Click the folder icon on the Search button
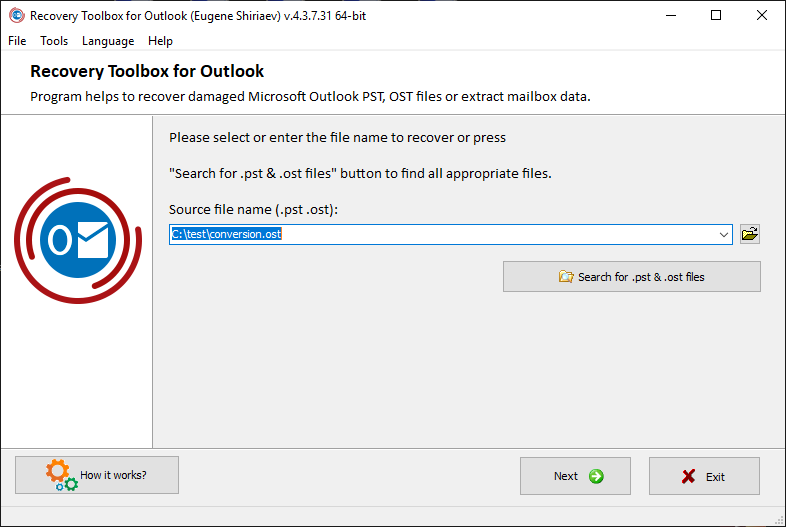Viewport: 786px width, 527px height. pyautogui.click(x=566, y=276)
